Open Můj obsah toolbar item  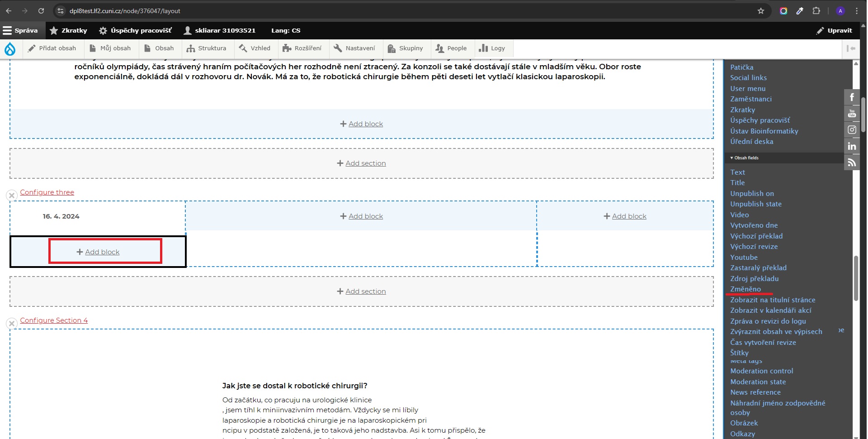tap(110, 48)
